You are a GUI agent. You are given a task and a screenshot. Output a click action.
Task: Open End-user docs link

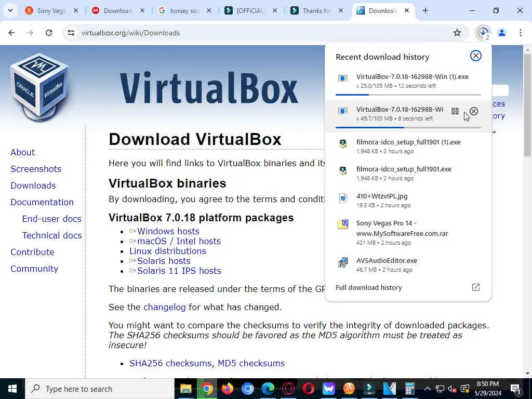click(x=52, y=219)
